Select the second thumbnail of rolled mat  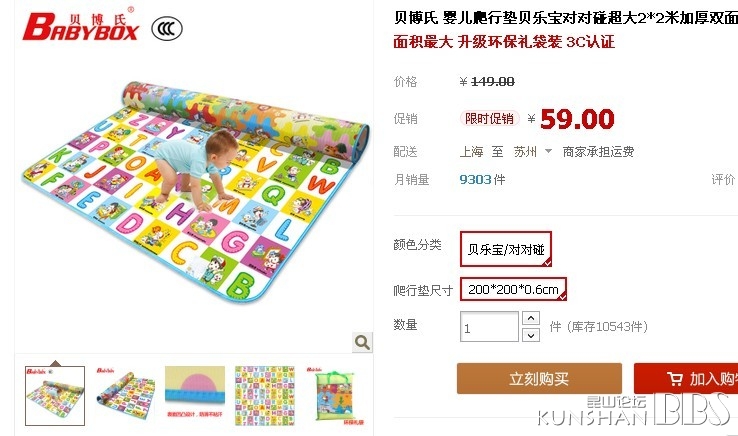125,396
